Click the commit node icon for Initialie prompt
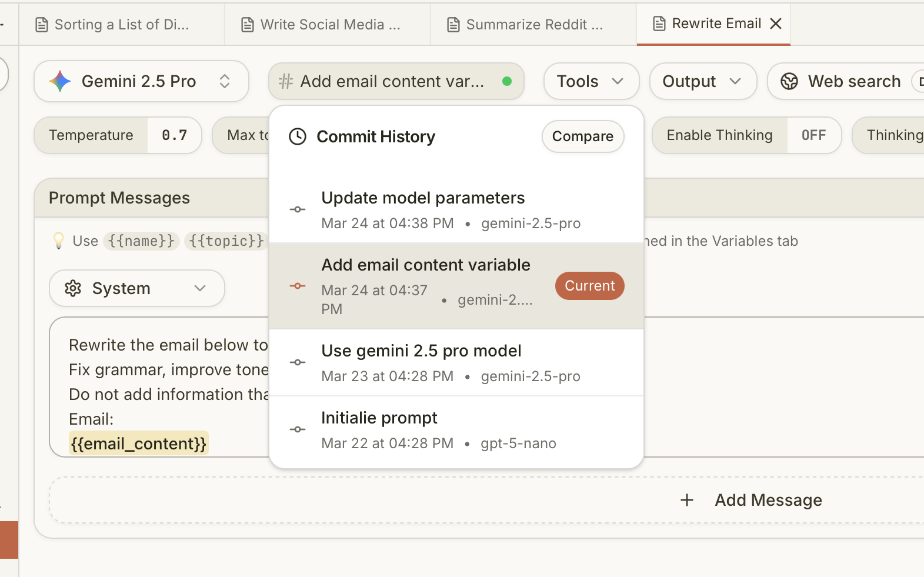The image size is (924, 577). point(298,429)
